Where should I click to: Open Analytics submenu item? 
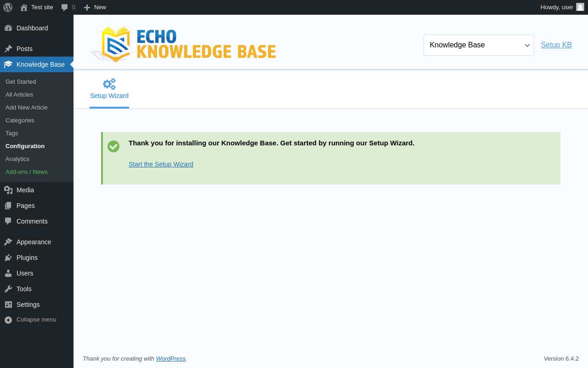(x=17, y=159)
